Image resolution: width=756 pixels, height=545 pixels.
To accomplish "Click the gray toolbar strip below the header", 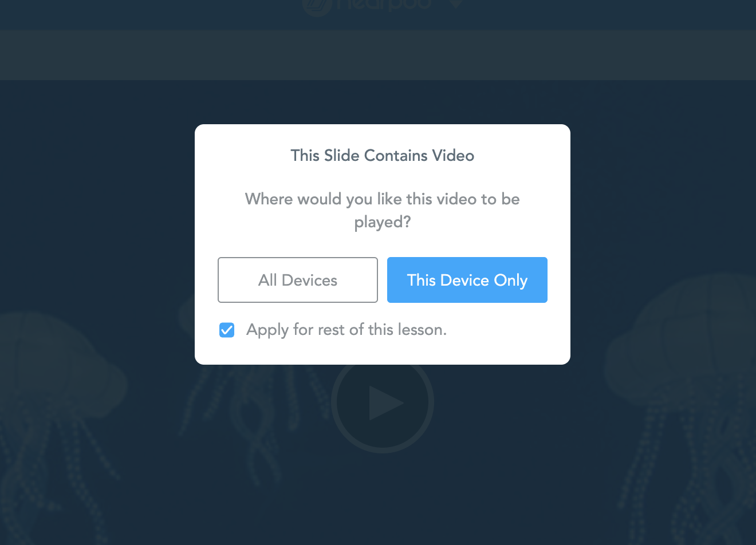I will 378,55.
